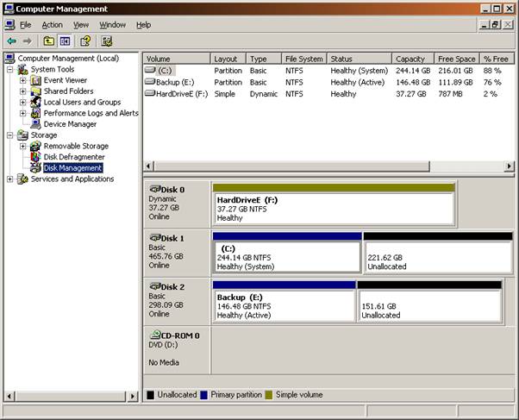This screenshot has height=420, width=519.
Task: Click the Disk Management tree icon
Action: 35,168
